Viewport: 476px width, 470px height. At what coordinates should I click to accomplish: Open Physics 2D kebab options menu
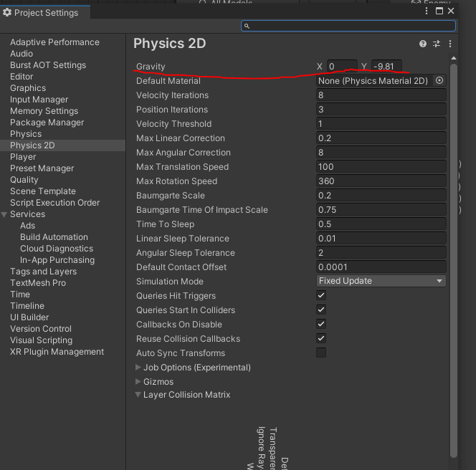coord(450,44)
